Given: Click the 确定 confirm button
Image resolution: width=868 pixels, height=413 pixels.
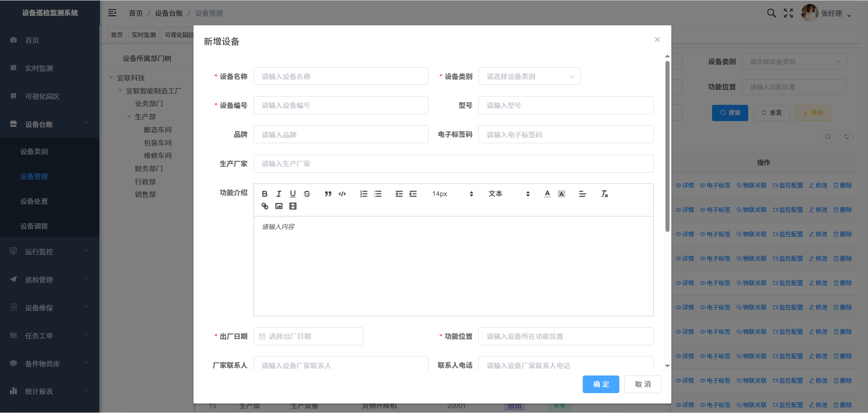Looking at the screenshot, I should point(601,384).
